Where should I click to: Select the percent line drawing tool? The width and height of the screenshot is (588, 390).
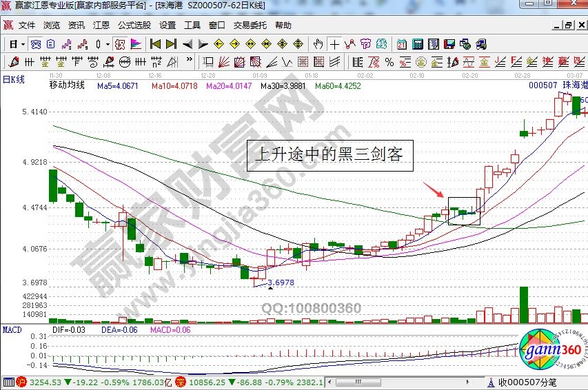point(389,63)
